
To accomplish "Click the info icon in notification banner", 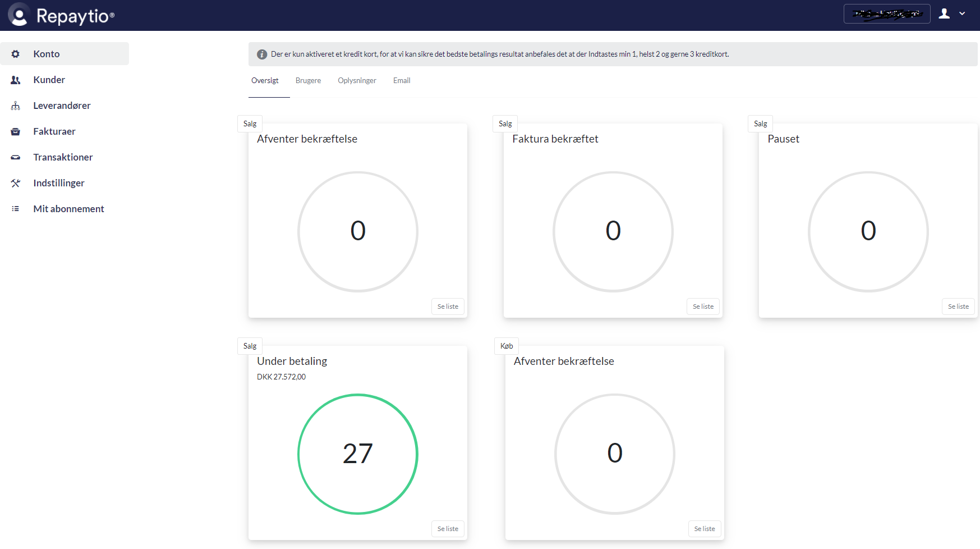I will click(x=262, y=54).
